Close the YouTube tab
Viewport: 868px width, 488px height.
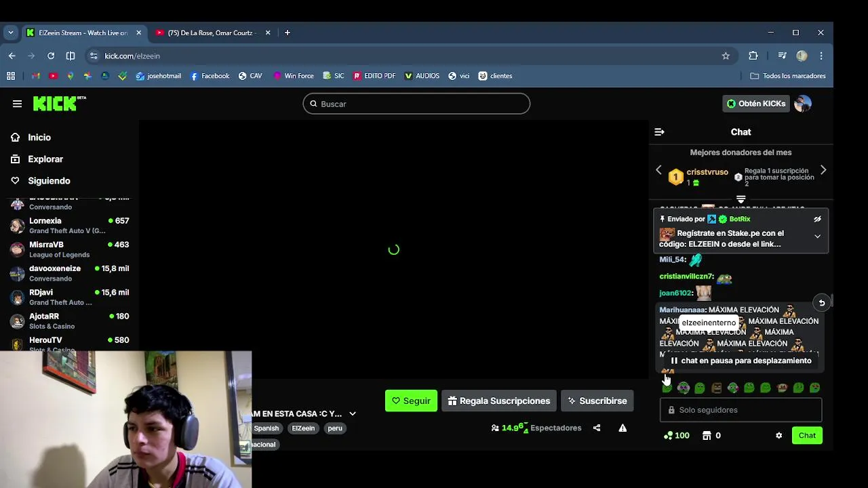click(268, 33)
